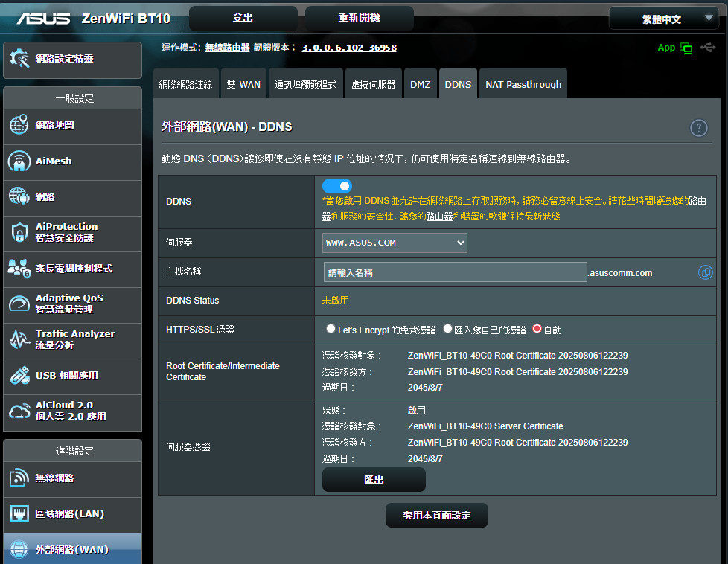728x564 pixels.
Task: Click the AiCloud 2.0 cloud icon
Action: 19,411
